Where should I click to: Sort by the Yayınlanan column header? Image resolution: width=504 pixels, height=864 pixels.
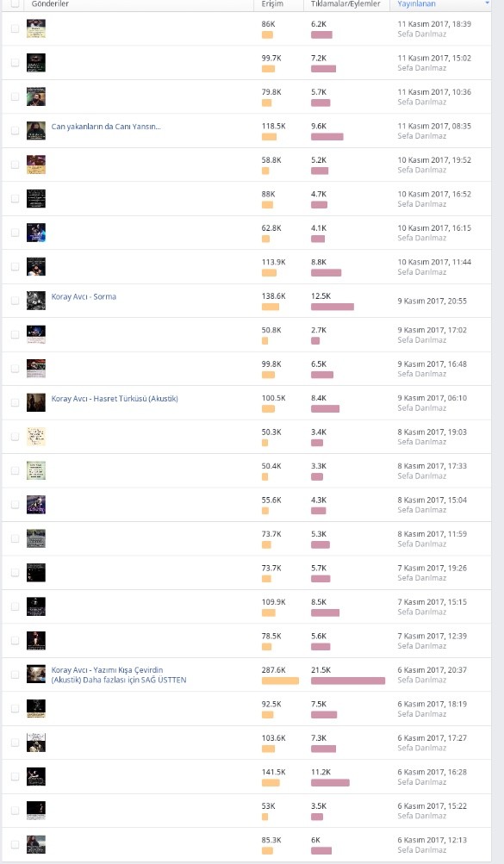click(x=416, y=3)
